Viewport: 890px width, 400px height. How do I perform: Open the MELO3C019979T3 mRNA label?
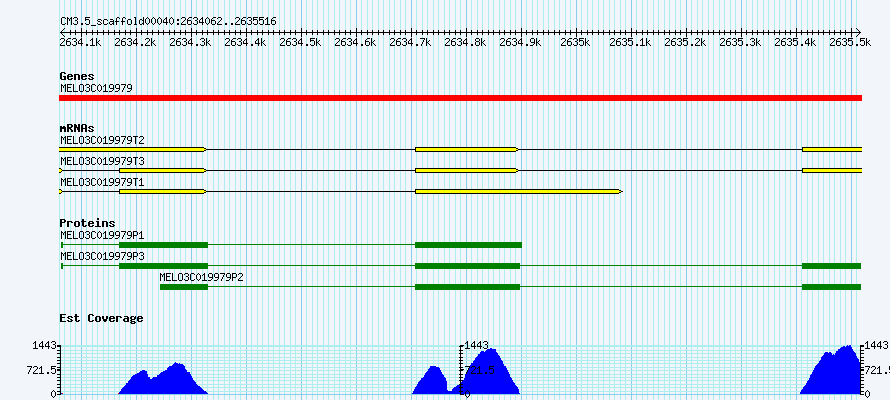click(102, 161)
